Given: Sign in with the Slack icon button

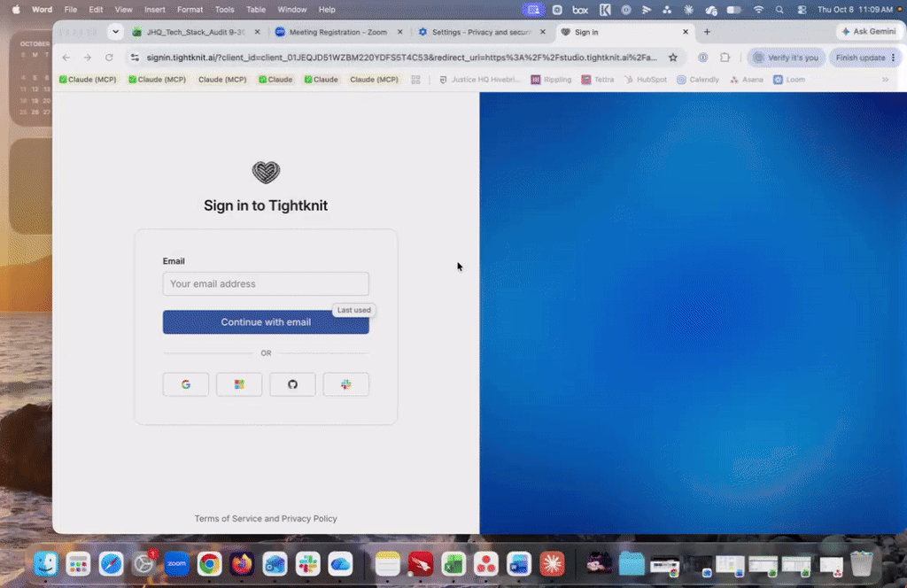Looking at the screenshot, I should [346, 384].
